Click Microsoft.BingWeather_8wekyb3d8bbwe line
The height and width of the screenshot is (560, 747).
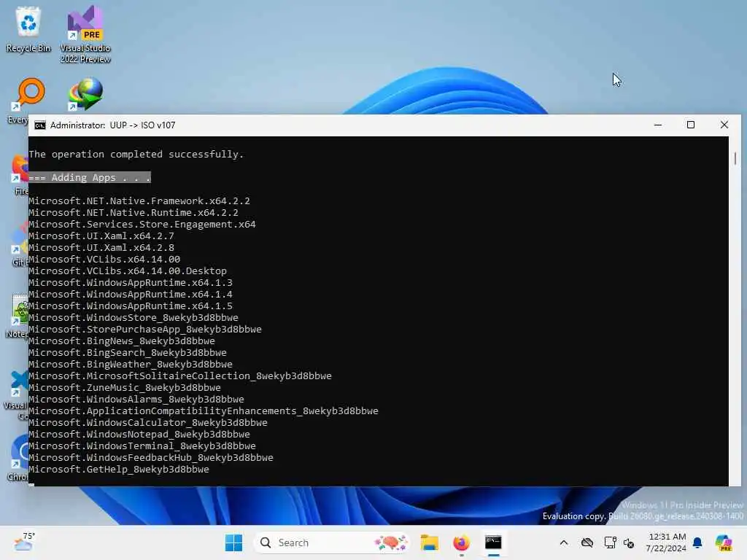131,365
